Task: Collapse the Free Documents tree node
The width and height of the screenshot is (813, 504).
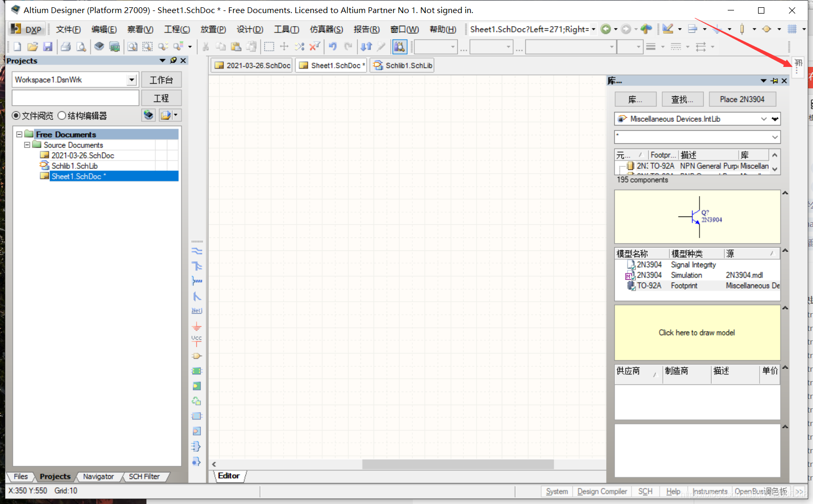Action: coord(19,134)
